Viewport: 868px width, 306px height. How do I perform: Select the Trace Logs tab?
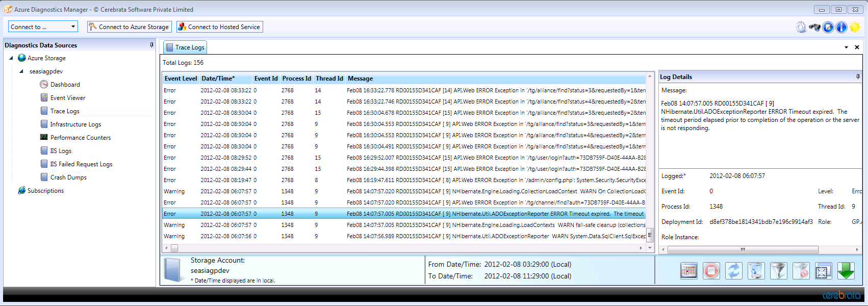pyautogui.click(x=185, y=47)
